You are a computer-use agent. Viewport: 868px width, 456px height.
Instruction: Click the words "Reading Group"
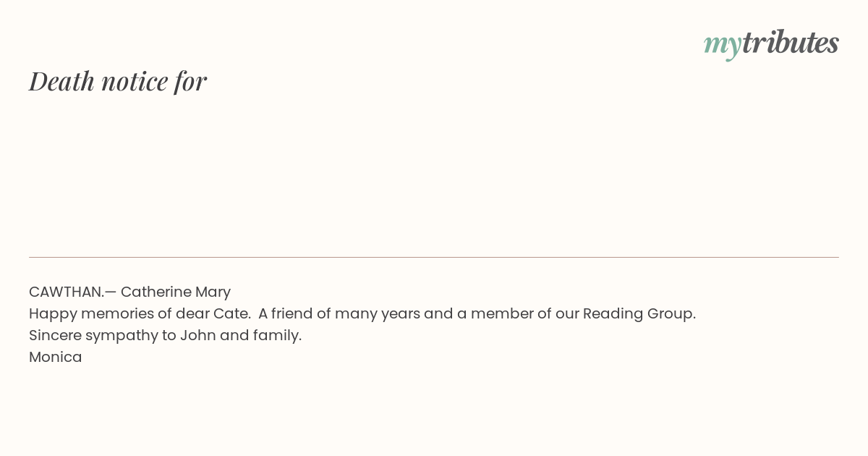(638, 314)
